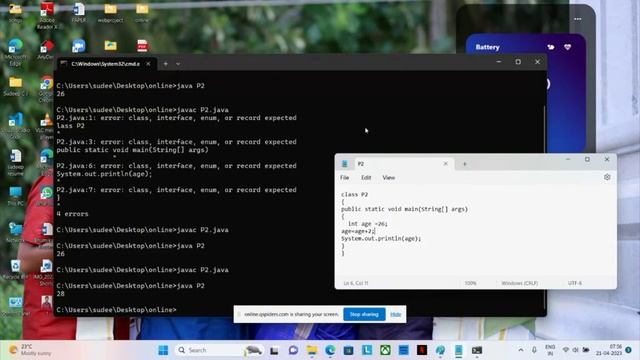Open This PC desktop icon
This screenshot has height=360, width=640.
(16, 196)
